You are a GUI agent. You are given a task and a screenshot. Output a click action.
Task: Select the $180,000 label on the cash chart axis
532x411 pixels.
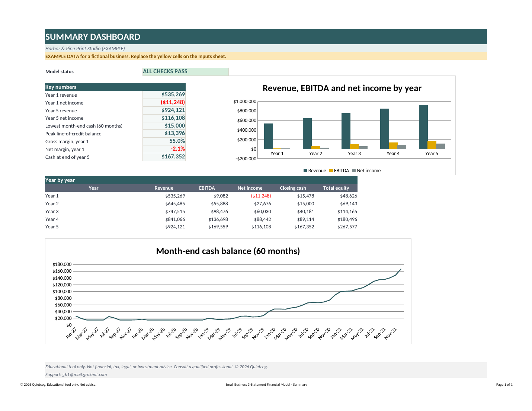tap(62, 264)
